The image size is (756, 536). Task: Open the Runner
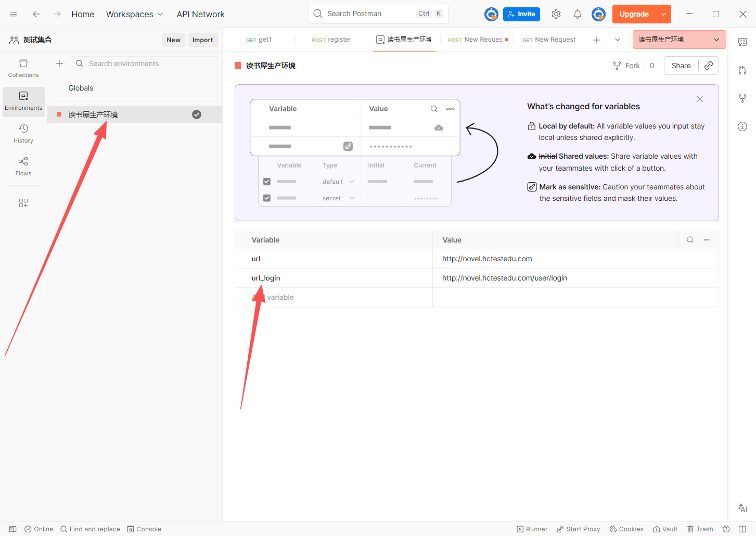tap(532, 529)
